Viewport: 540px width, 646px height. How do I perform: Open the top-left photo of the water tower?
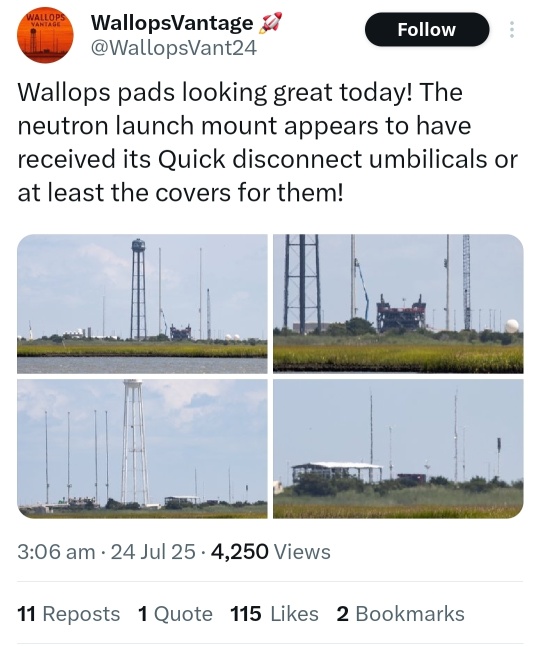tap(142, 304)
